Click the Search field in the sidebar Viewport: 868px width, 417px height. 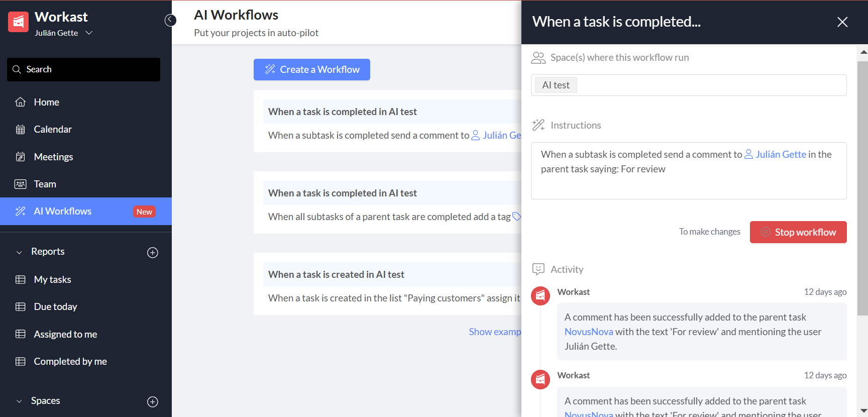click(x=83, y=69)
